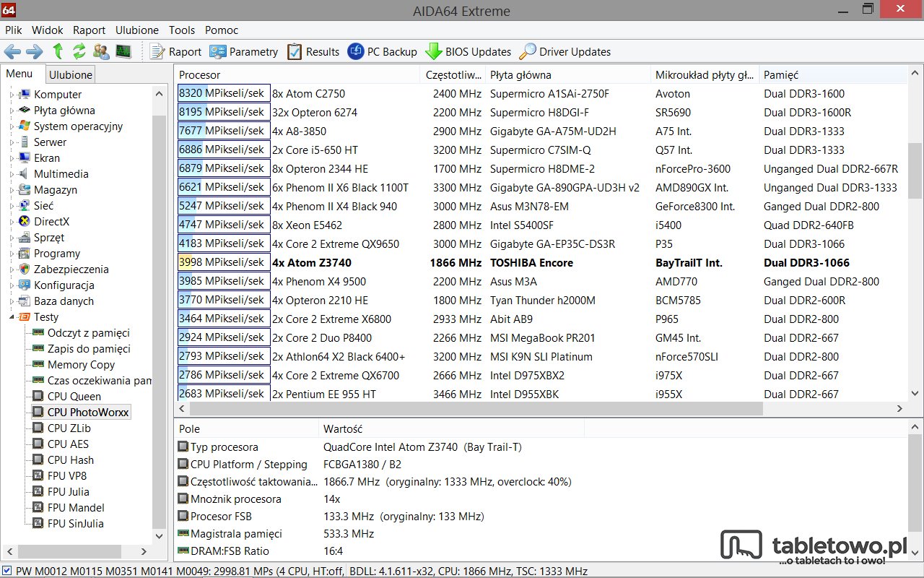
Task: Select the 32x Opteron 6274 row
Action: pos(541,112)
